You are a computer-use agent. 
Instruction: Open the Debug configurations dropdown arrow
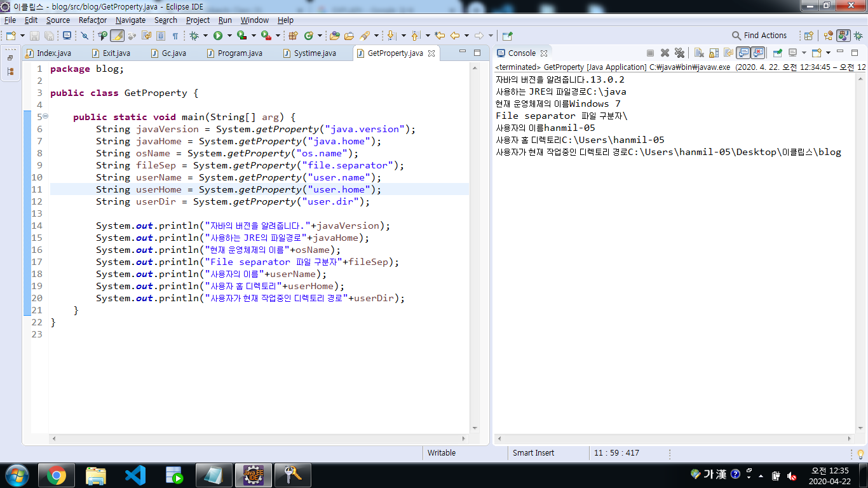pyautogui.click(x=205, y=36)
